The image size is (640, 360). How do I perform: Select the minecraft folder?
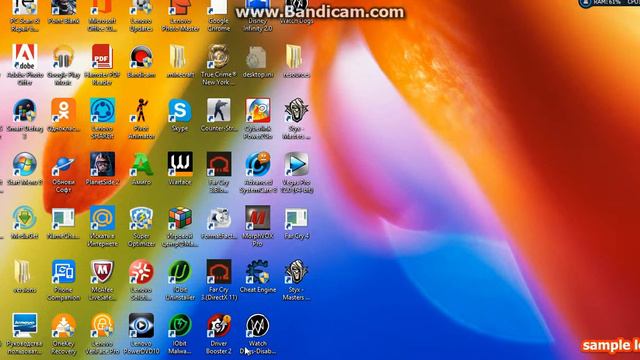[x=180, y=61]
